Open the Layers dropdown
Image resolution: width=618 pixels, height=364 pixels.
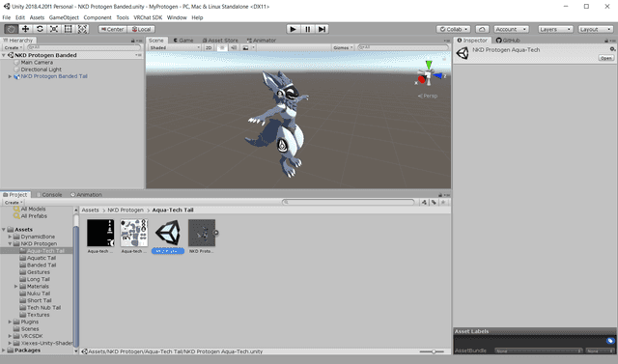click(555, 29)
